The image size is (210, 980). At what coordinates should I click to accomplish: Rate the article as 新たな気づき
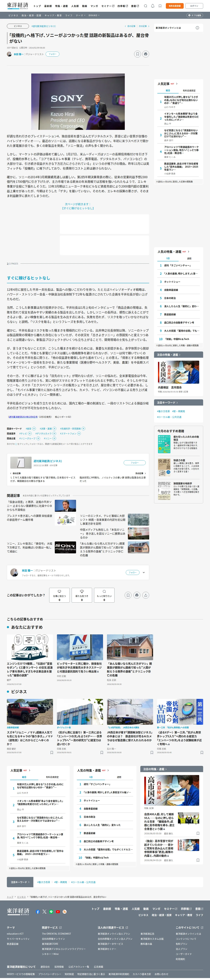tap(82, 595)
